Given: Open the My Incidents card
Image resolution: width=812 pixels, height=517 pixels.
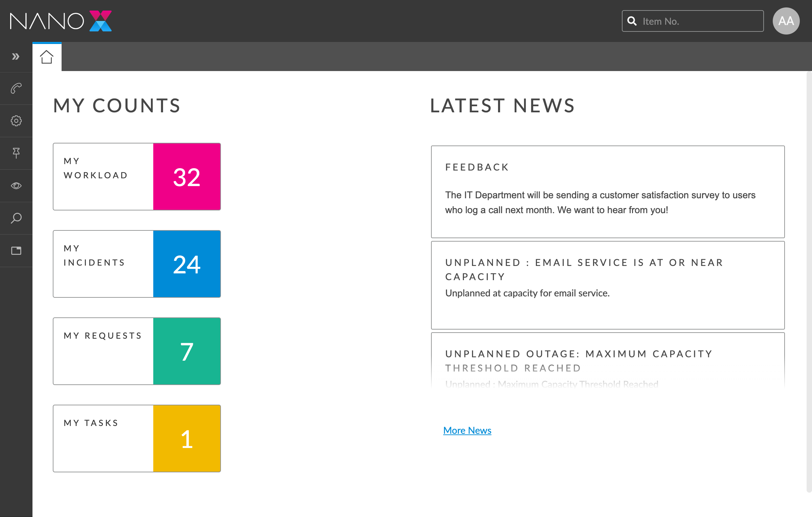Looking at the screenshot, I should (x=137, y=264).
